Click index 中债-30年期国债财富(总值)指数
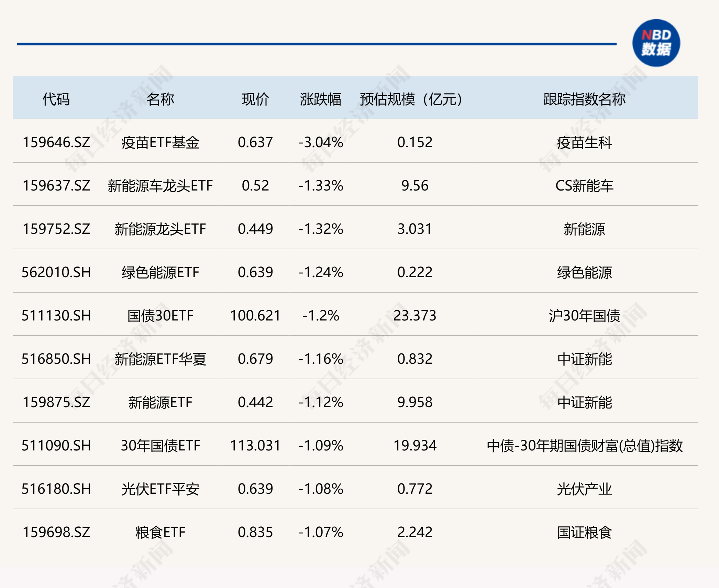 click(584, 446)
